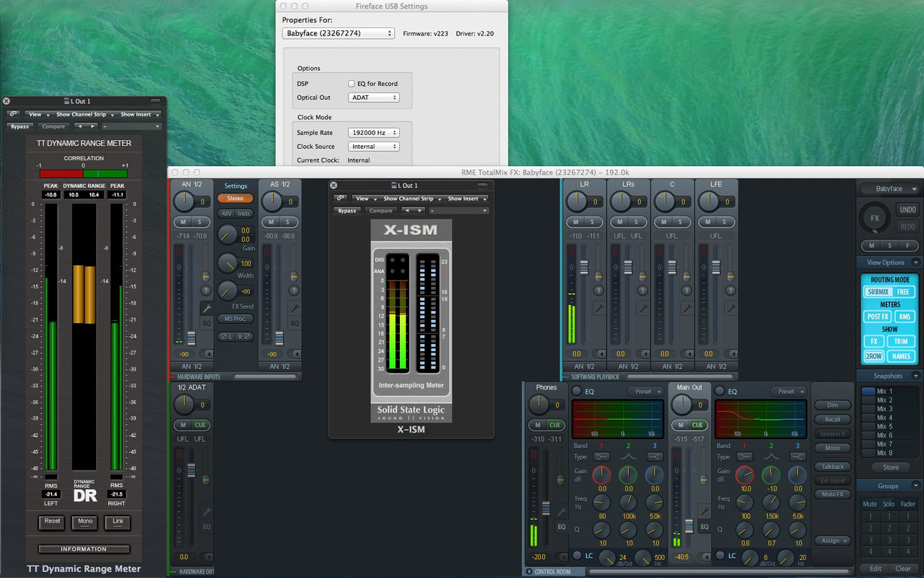Click the FX return knob in the right panel
Screen dimensions: 924x578
pos(875,217)
